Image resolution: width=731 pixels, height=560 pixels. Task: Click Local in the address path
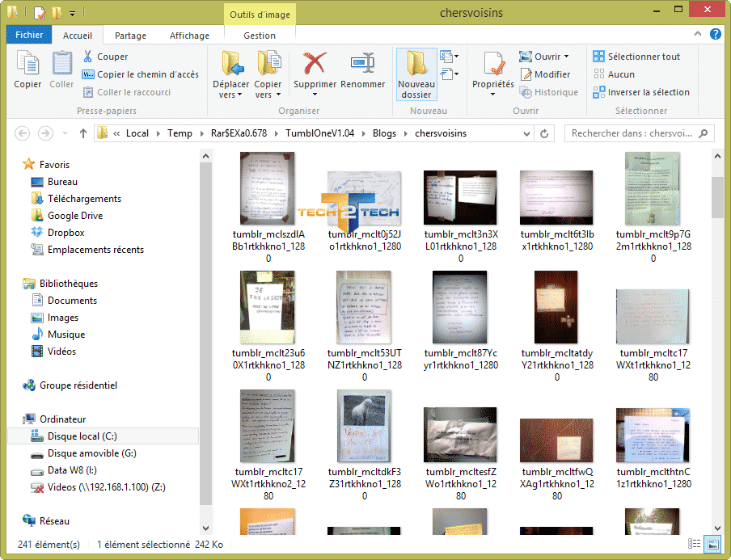pyautogui.click(x=137, y=133)
